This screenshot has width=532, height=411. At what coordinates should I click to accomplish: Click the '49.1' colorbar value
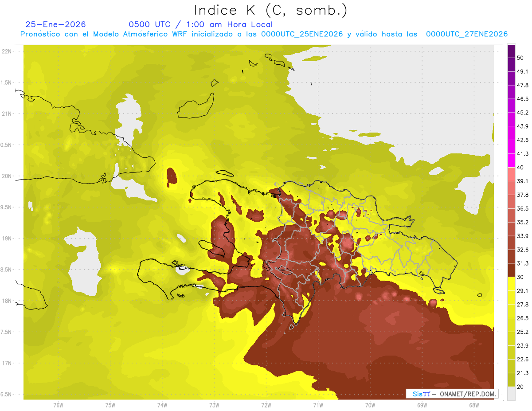pos(523,71)
